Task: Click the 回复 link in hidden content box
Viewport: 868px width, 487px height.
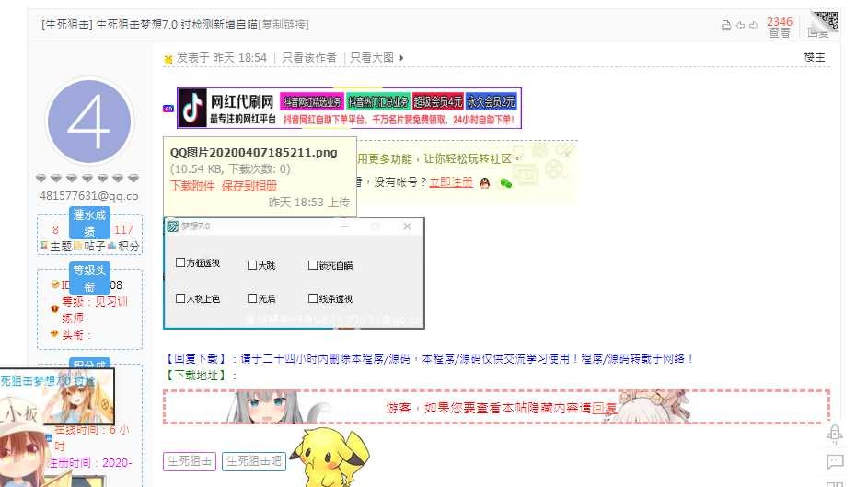Action: pyautogui.click(x=604, y=409)
